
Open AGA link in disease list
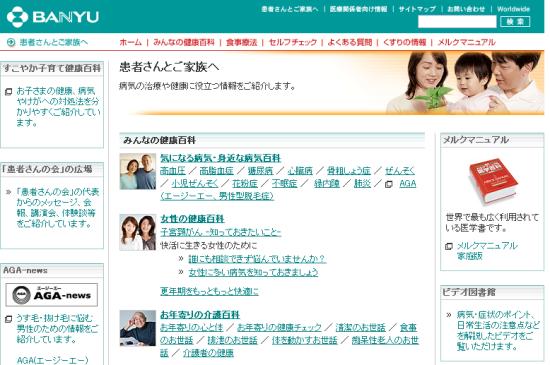point(408,183)
